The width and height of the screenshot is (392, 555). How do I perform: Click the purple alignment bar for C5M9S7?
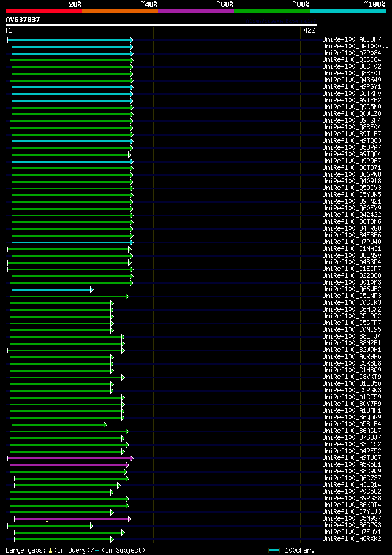coord(73,519)
